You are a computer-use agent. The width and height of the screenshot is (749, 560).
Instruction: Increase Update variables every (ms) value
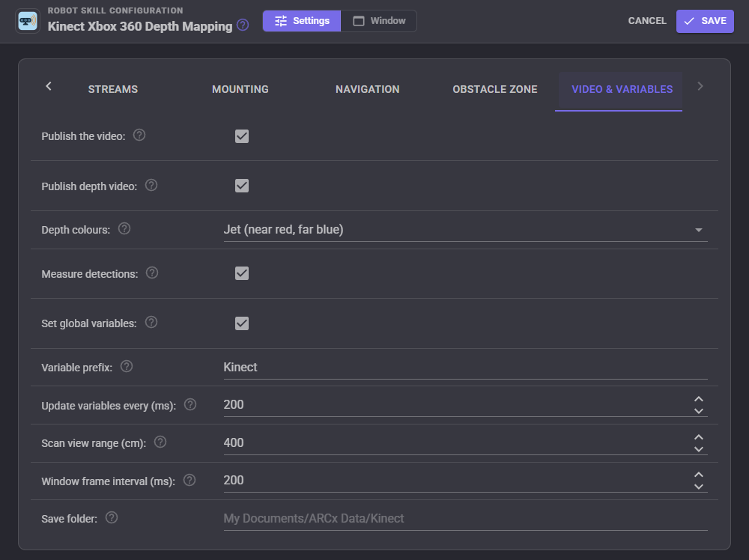(698, 399)
